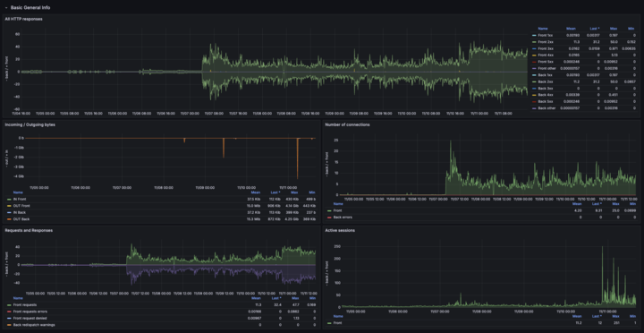The image size is (644, 333).
Task: Toggle the Front 2xx series label
Action: 546,42
